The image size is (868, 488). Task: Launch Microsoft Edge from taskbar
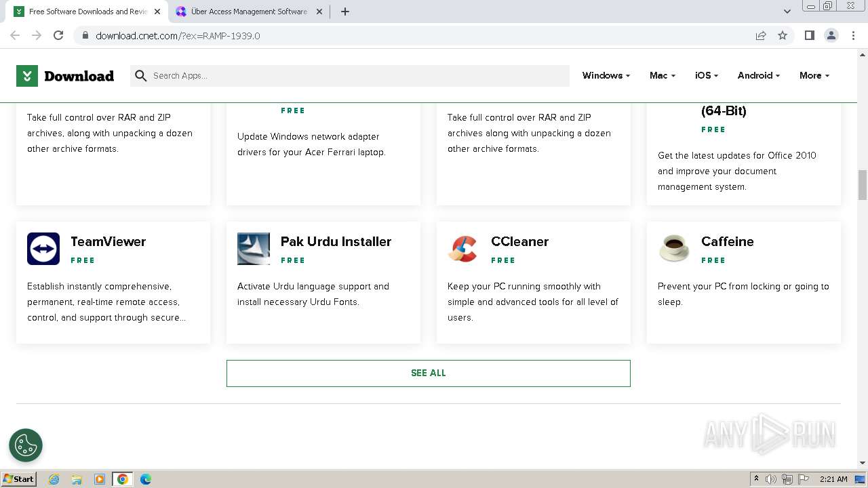tap(146, 479)
